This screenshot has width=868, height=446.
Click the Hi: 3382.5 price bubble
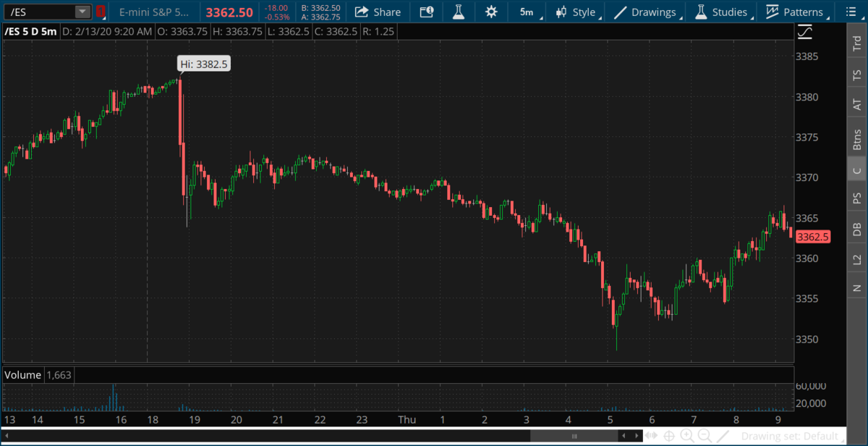point(204,64)
